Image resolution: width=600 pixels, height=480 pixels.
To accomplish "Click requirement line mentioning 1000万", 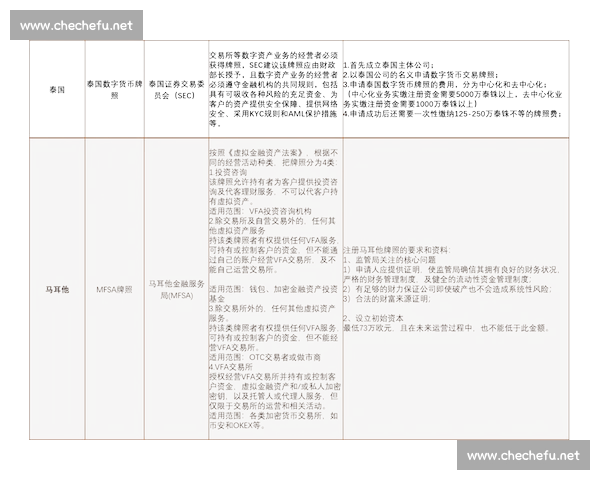I will click(x=440, y=104).
